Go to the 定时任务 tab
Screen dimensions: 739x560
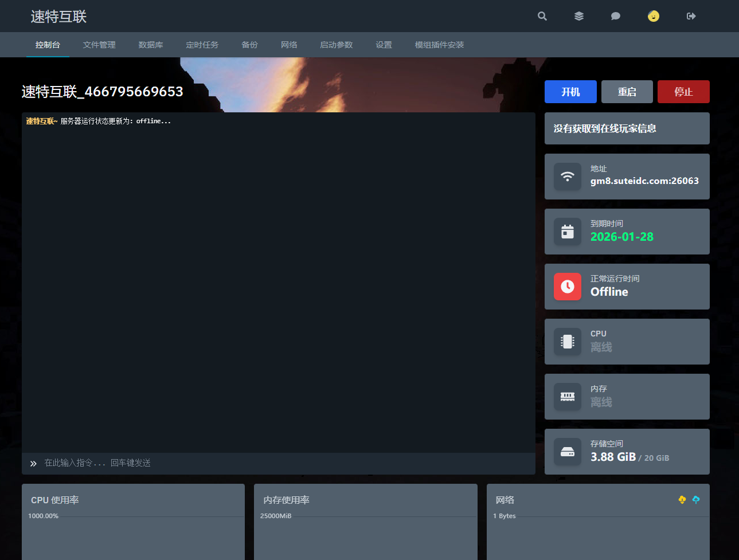click(202, 45)
